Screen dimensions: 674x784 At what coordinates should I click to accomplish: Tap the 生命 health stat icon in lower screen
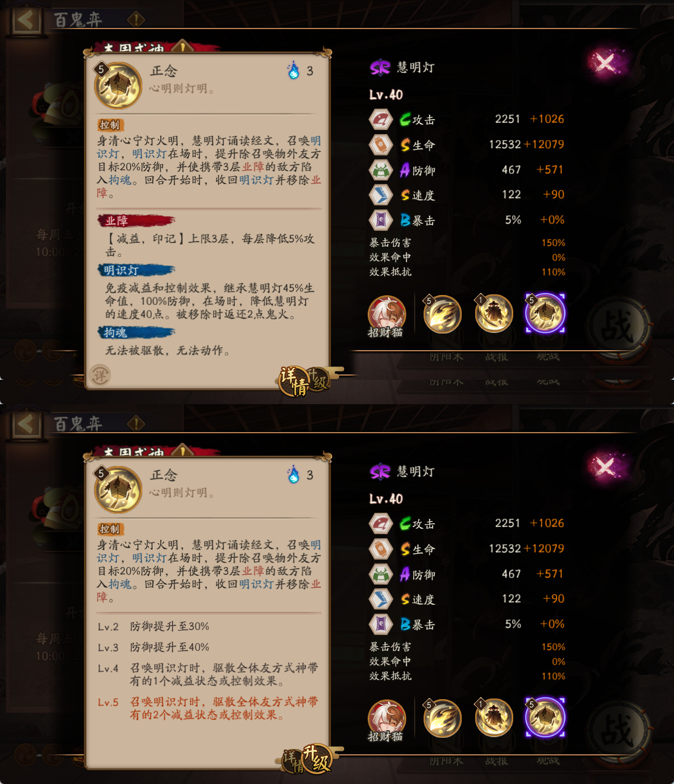click(381, 549)
